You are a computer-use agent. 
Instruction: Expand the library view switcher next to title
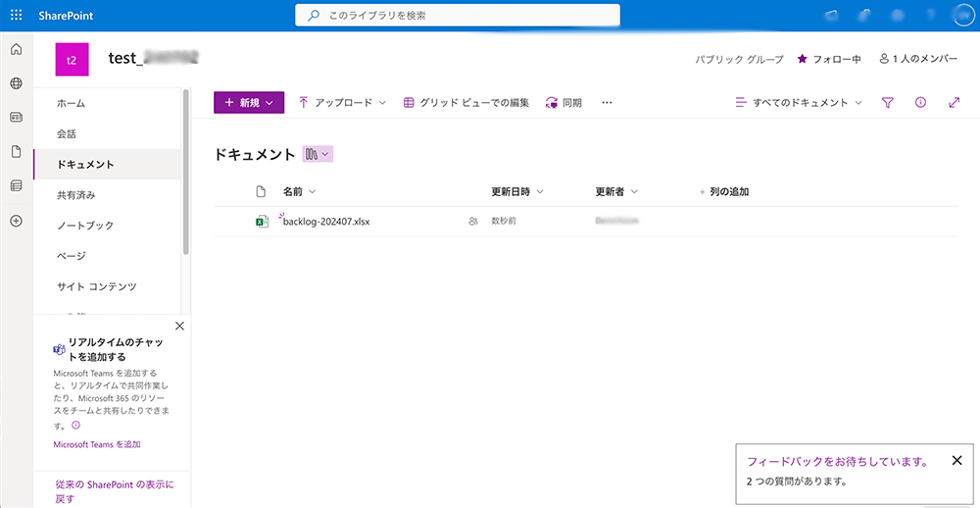[x=318, y=154]
